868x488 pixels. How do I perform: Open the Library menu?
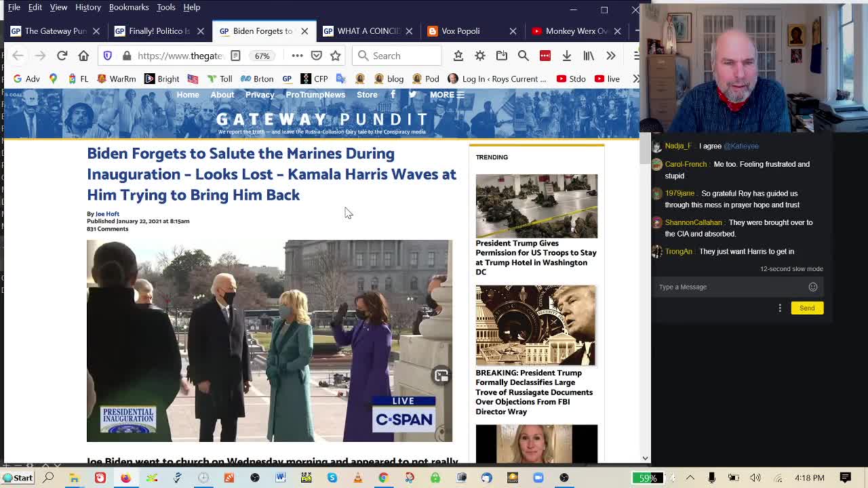589,56
